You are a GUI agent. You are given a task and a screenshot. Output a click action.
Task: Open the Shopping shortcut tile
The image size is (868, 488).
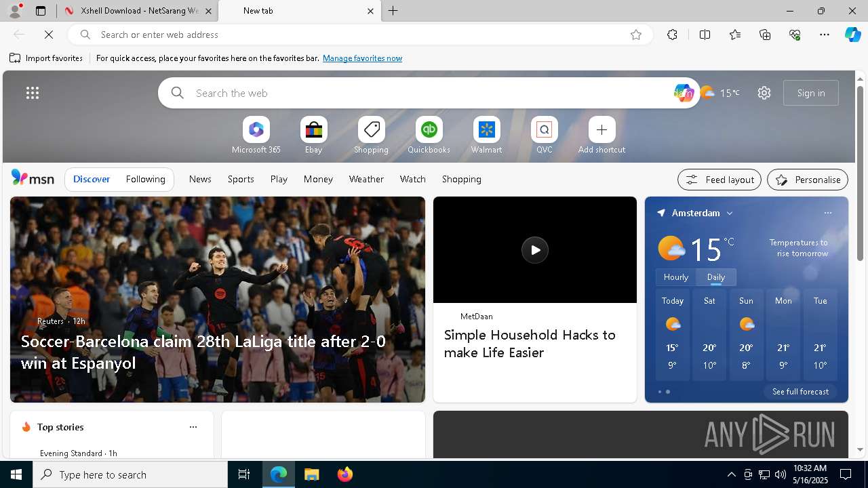371,136
